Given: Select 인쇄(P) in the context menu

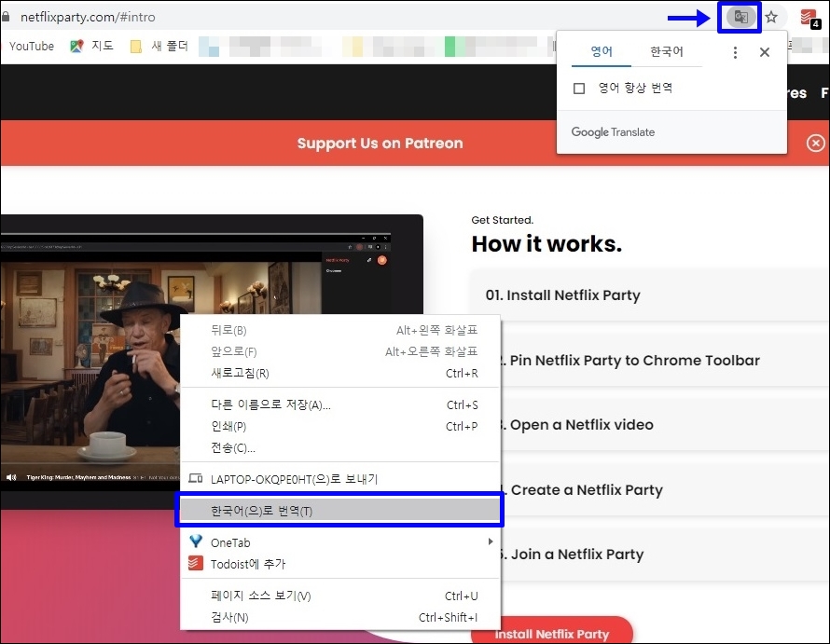Looking at the screenshot, I should 339,426.
